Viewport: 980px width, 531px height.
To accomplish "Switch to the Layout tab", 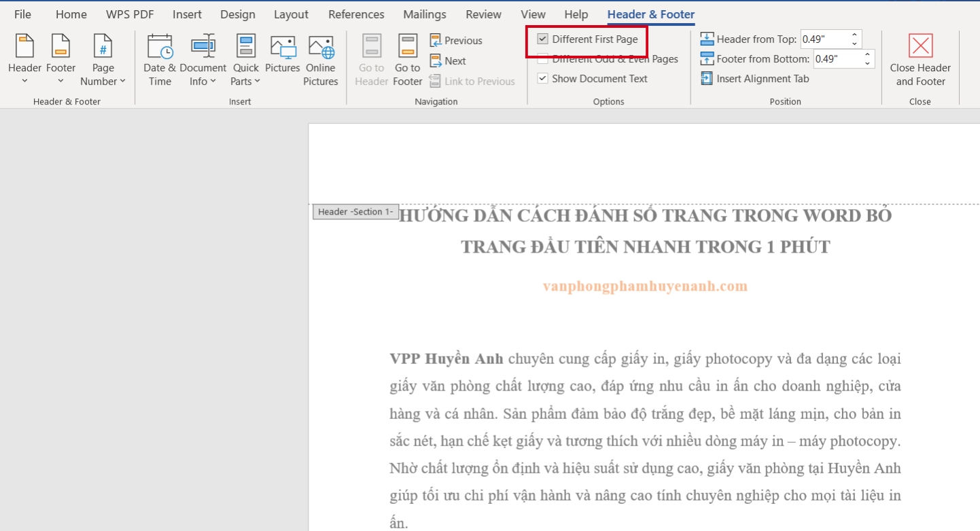I will point(291,14).
